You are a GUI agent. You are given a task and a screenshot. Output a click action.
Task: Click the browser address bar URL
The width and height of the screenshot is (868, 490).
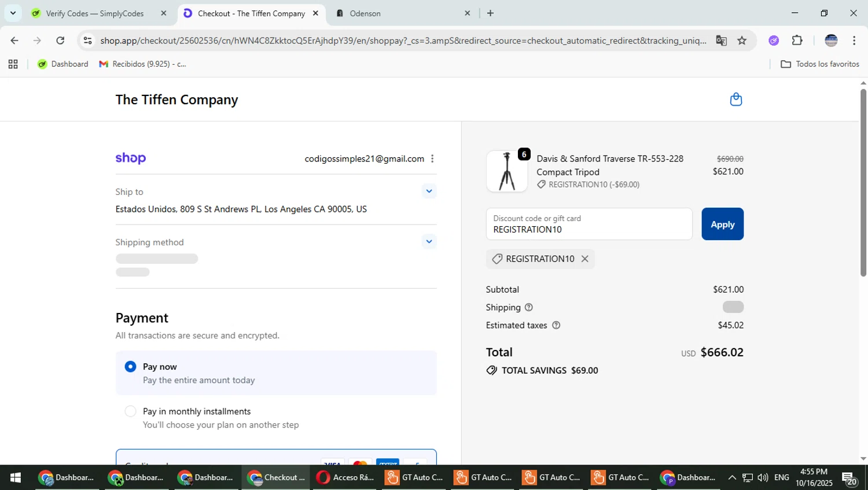(x=403, y=40)
